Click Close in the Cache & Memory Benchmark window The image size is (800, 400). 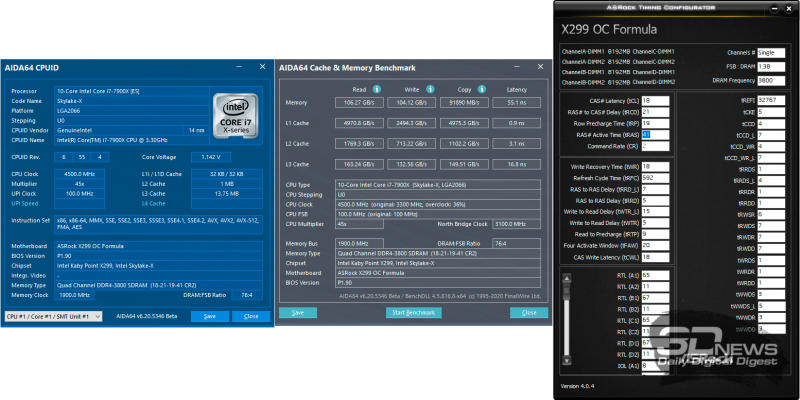click(x=529, y=313)
